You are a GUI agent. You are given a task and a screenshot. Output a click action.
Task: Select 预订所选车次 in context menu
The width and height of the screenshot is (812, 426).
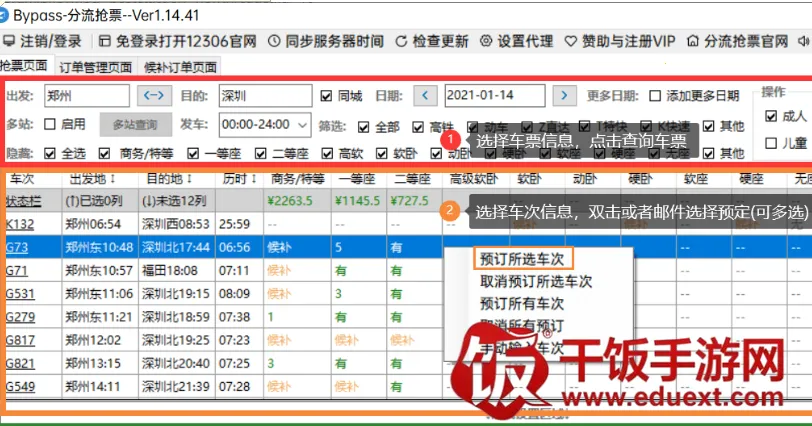click(x=521, y=259)
